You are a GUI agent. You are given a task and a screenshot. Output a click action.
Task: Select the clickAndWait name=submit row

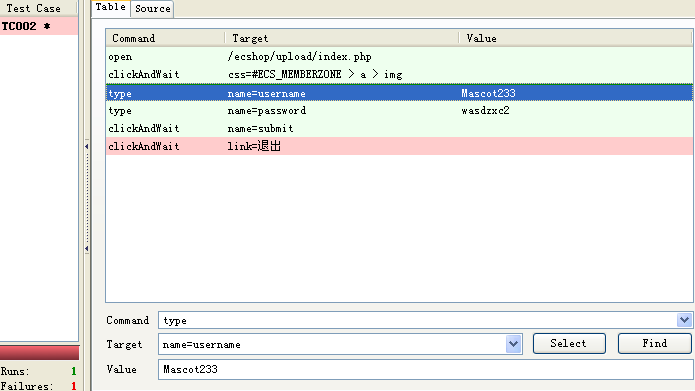399,129
